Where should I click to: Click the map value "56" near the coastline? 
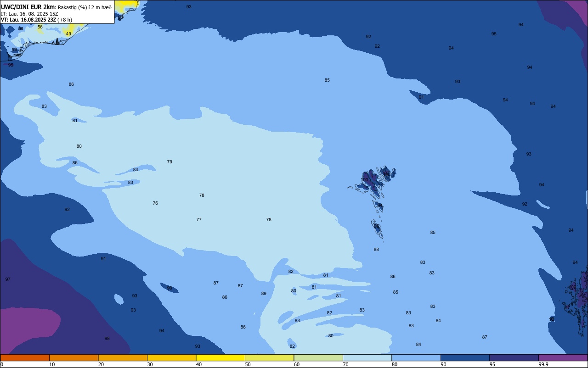(40, 27)
